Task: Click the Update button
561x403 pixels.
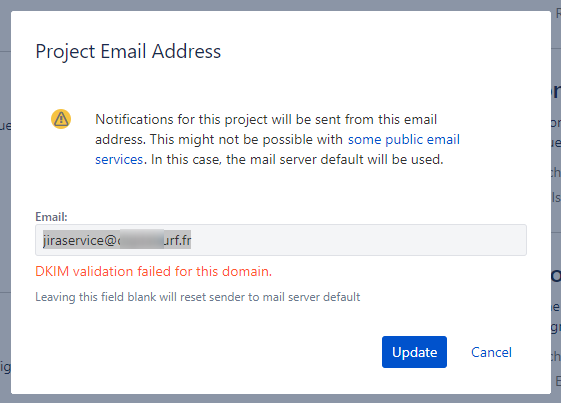Action: click(x=414, y=352)
